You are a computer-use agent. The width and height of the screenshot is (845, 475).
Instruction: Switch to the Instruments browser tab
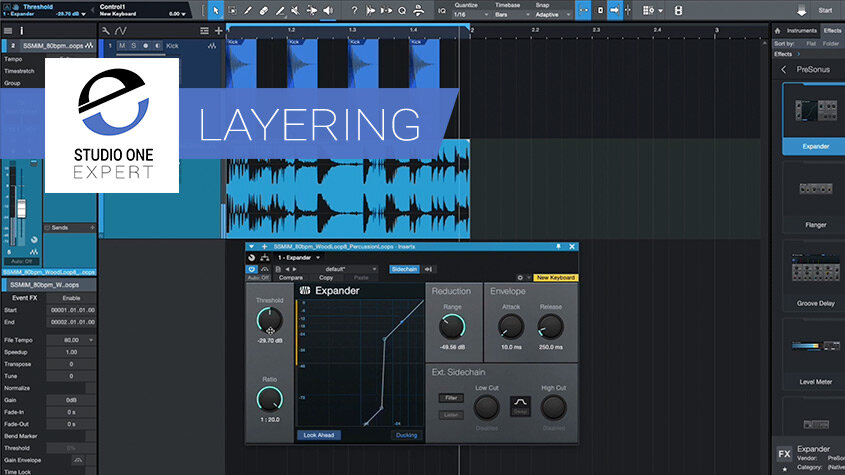[801, 31]
